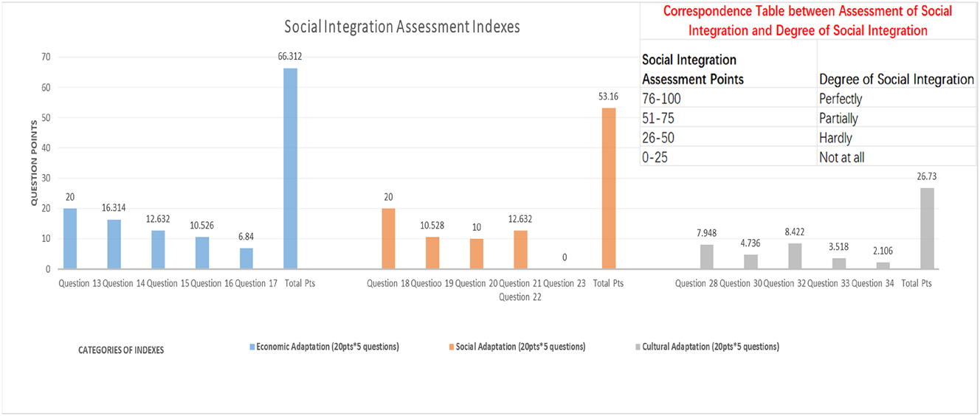
Task: Select the Degree of Social Integration column header
Action: click(896, 80)
